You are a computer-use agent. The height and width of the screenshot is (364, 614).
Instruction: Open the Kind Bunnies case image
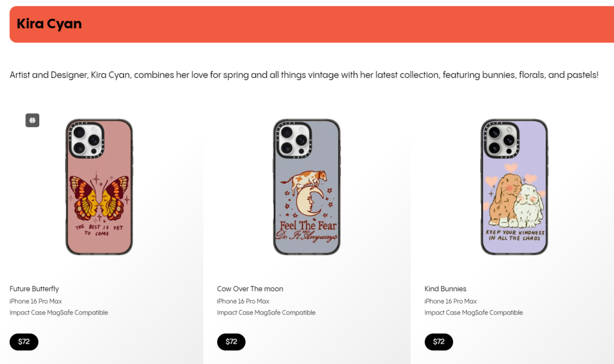coord(514,187)
